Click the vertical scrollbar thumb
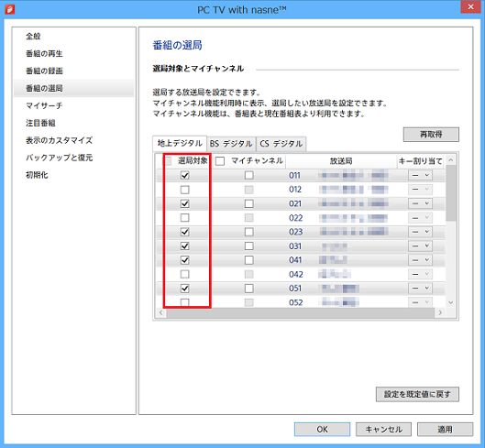This screenshot has width=485, height=448. pos(451,193)
